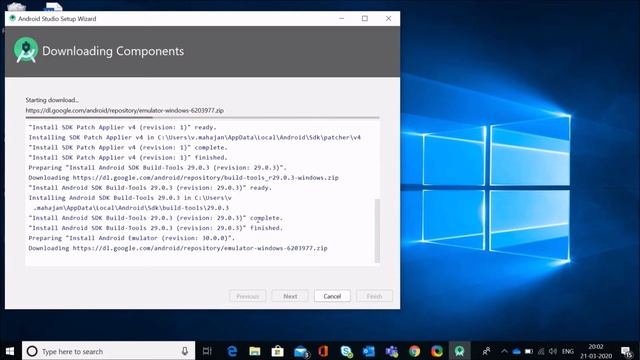Click the disabled Finish button
The width and height of the screenshot is (640, 360).
tap(374, 296)
